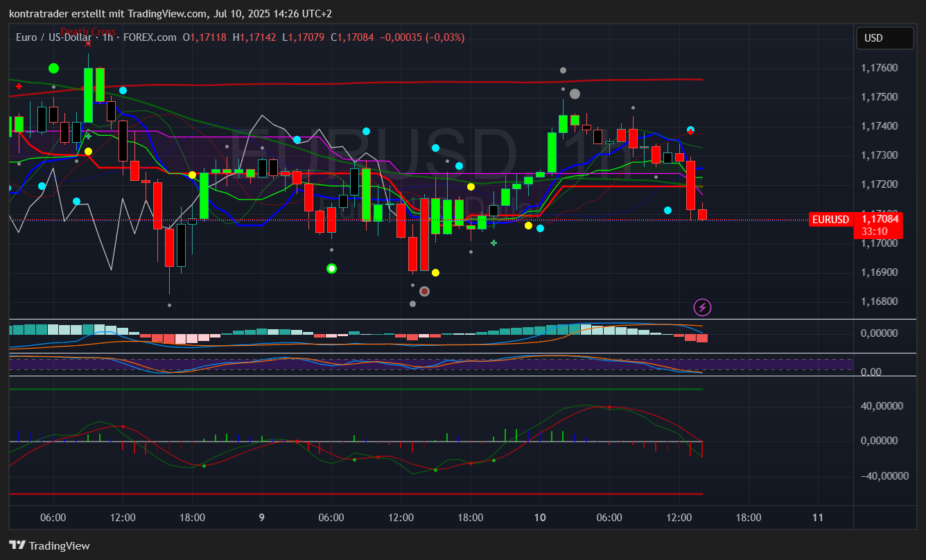Screen dimensions: 926x560
Task: Click the TradingView logo at bottom left
Action: [x=49, y=545]
